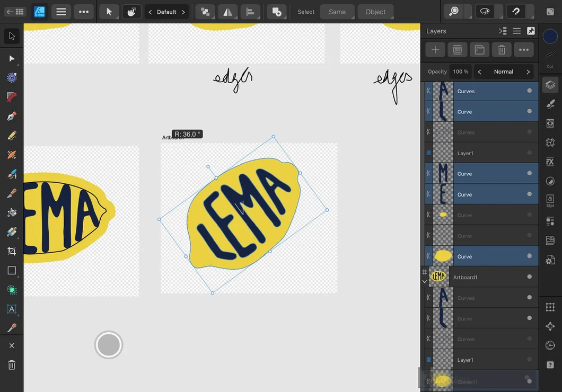The height and width of the screenshot is (392, 562).
Task: Choose previous blend mode before Normal
Action: tap(480, 72)
